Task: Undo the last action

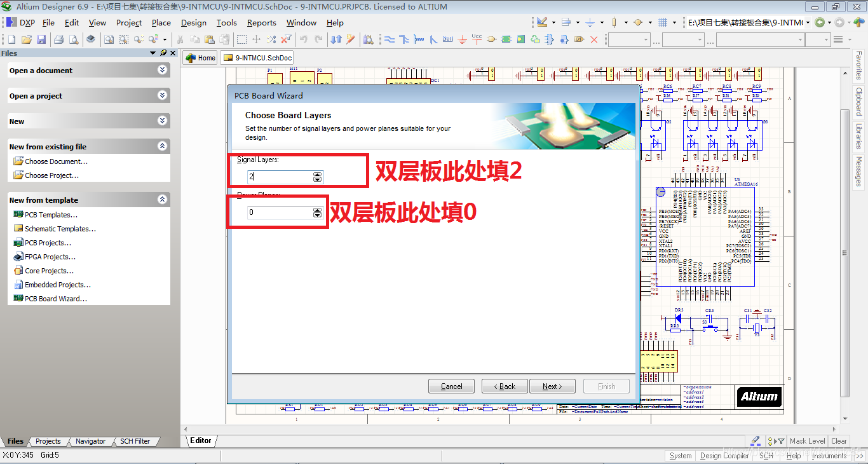Action: (x=303, y=39)
